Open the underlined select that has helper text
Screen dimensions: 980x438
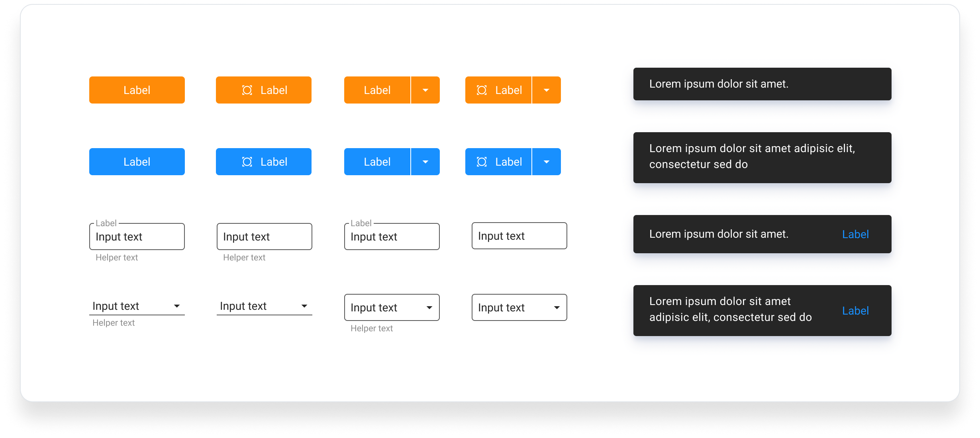(137, 306)
